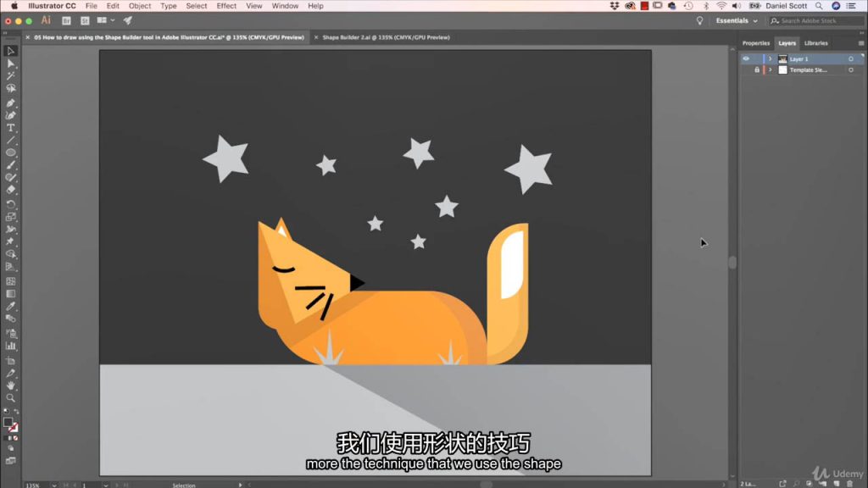Toggle lock on Template layer
868x488 pixels.
[757, 70]
